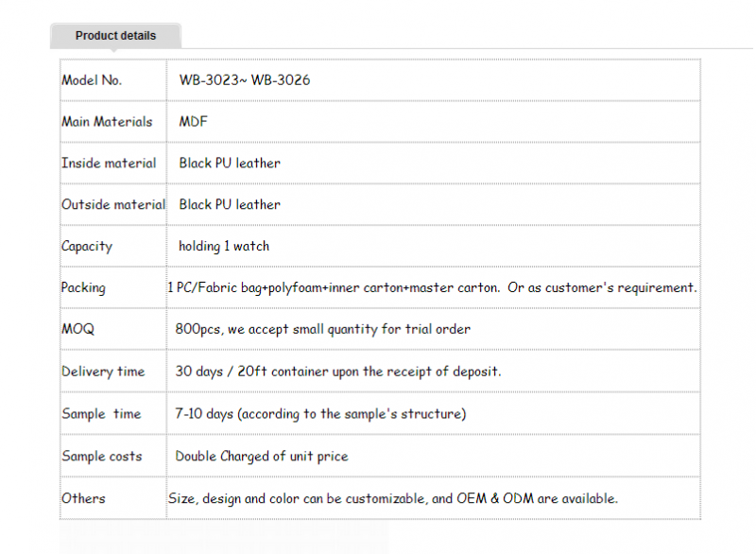Select the WB-3023~ WB-3026 model value
The width and height of the screenshot is (756, 554).
(245, 80)
